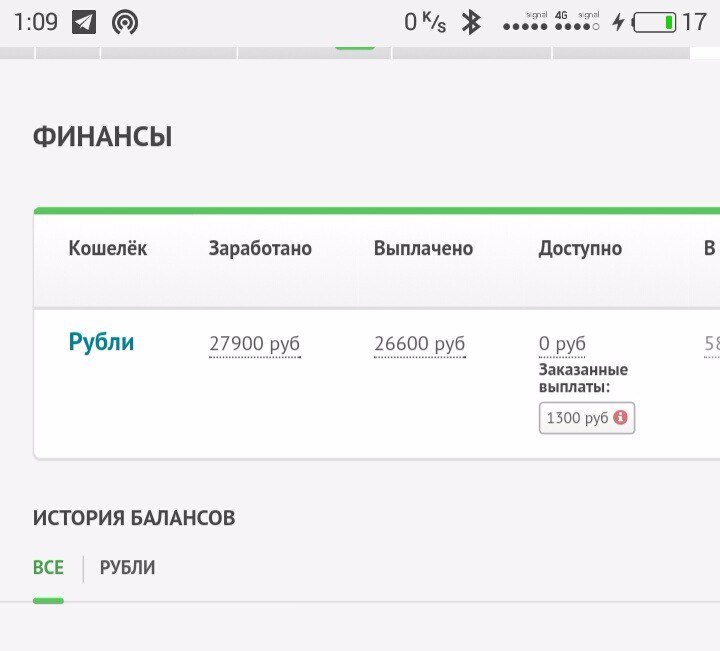This screenshot has height=651, width=720.
Task: Click the Кошелёк column header
Action: click(107, 249)
